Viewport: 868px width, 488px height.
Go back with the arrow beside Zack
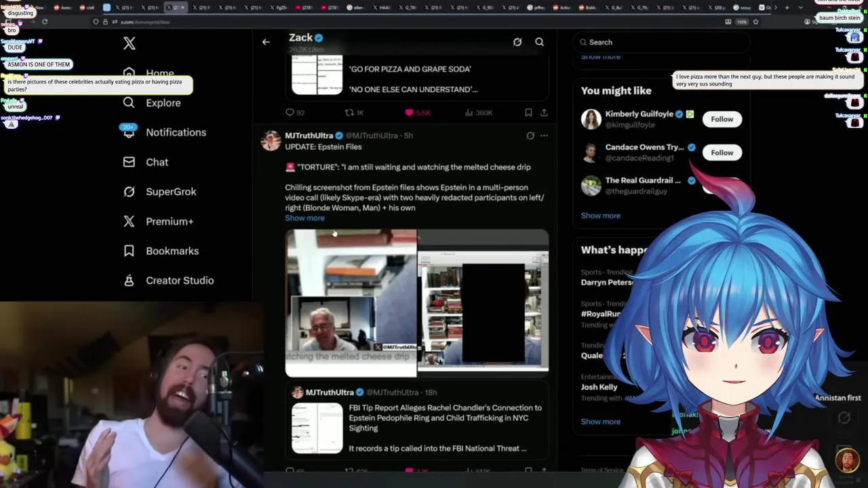[x=266, y=42]
